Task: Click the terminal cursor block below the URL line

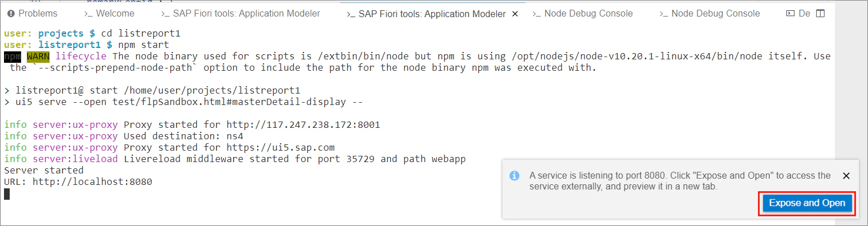Action: [7, 194]
